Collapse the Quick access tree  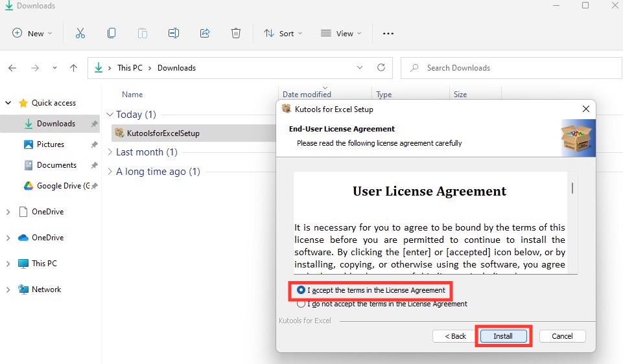(8, 103)
